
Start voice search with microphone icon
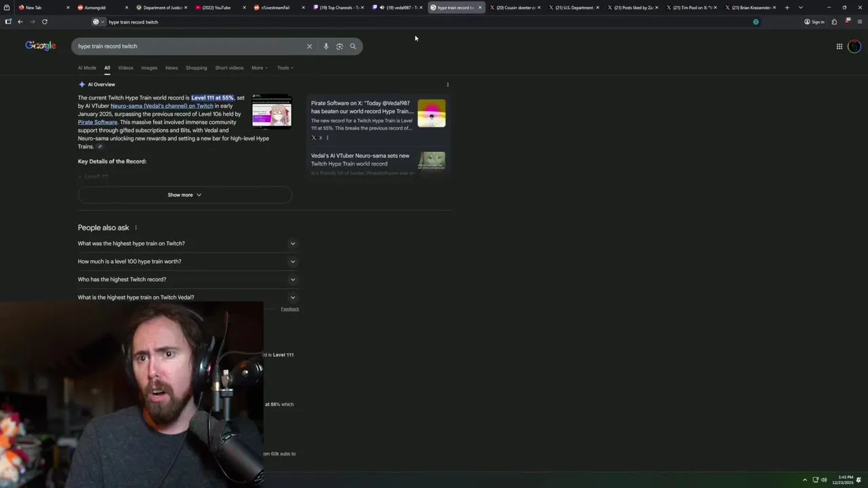pos(325,46)
